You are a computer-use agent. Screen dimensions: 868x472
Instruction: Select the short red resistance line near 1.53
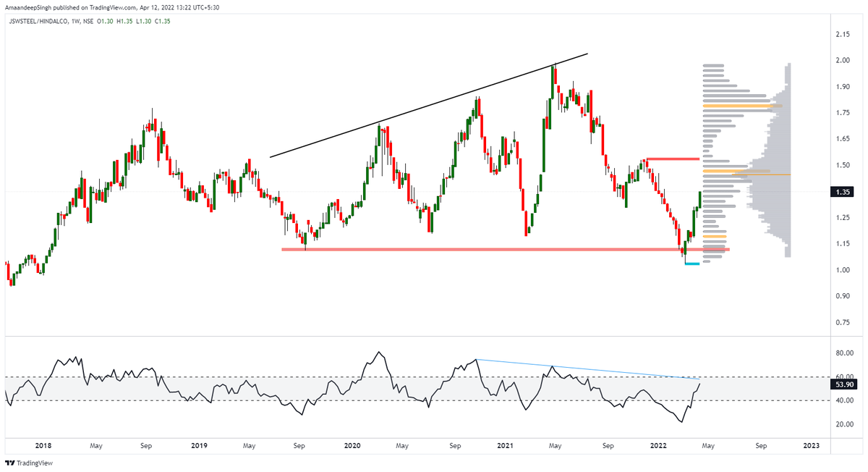click(673, 159)
